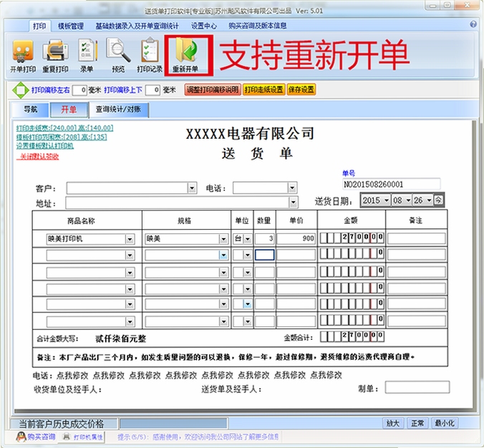Click the 贰仟柒佰元整 total text
The width and height of the screenshot is (484, 448).
pyautogui.click(x=121, y=339)
